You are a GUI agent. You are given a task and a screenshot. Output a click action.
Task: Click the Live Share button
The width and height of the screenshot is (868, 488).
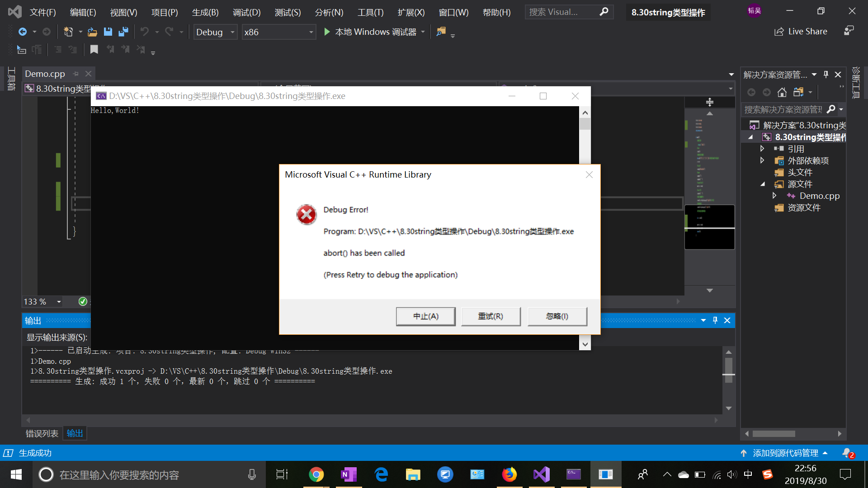[801, 32]
